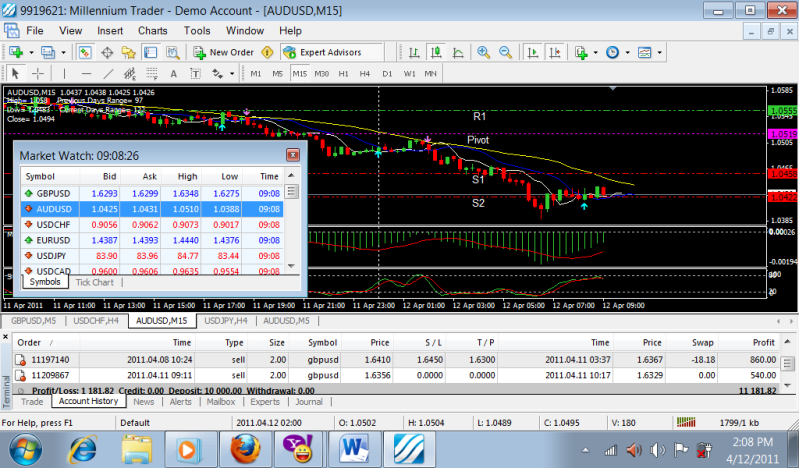Zoom in on the chart
799x468 pixels.
pyautogui.click(x=484, y=52)
